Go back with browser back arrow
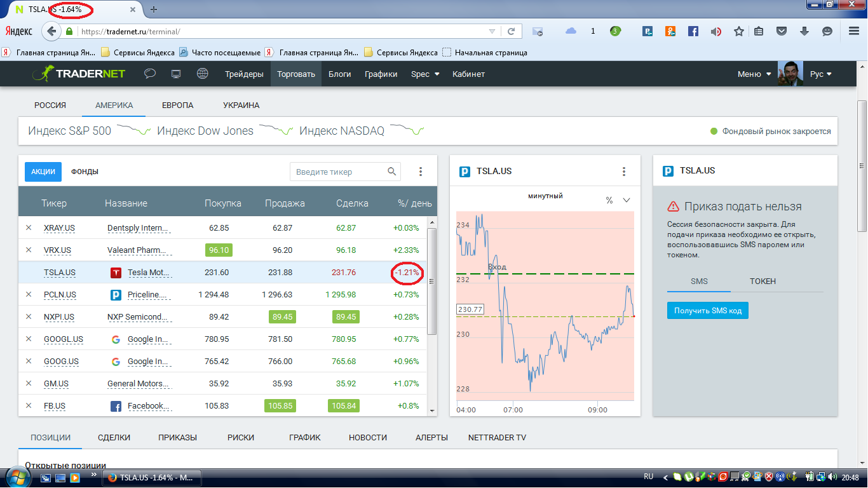Image resolution: width=868 pixels, height=488 pixels. coord(51,31)
